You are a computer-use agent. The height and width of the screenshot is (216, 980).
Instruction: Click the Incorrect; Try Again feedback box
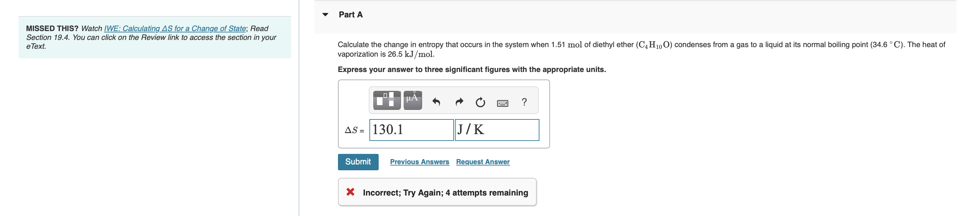point(437,192)
